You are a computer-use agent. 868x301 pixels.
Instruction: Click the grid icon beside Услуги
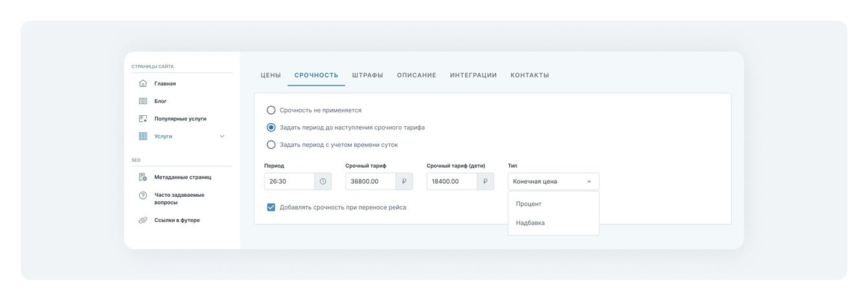point(143,136)
